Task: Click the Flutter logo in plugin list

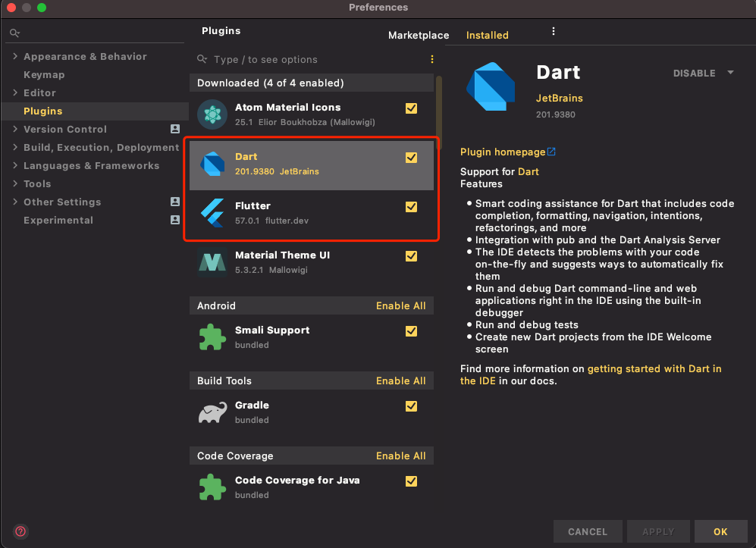Action: 212,212
